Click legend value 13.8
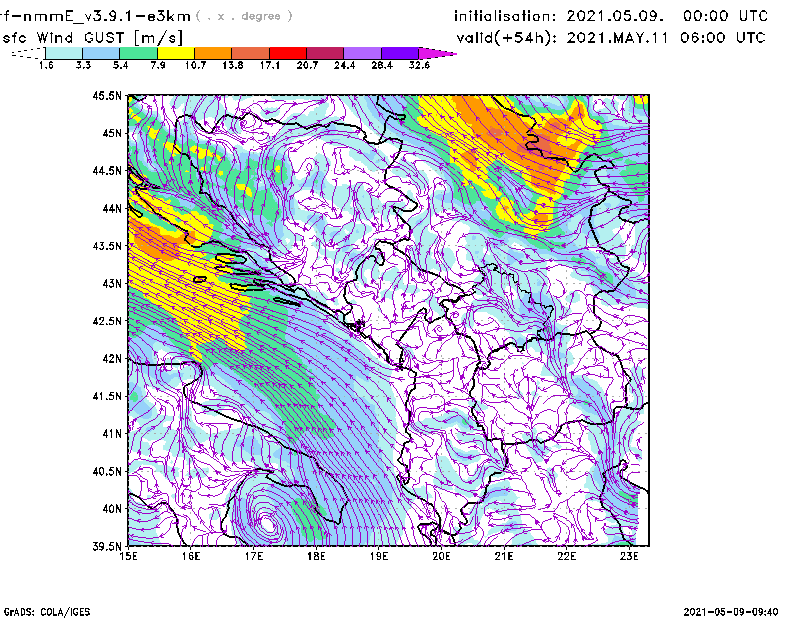The width and height of the screenshot is (800, 618). pyautogui.click(x=233, y=65)
